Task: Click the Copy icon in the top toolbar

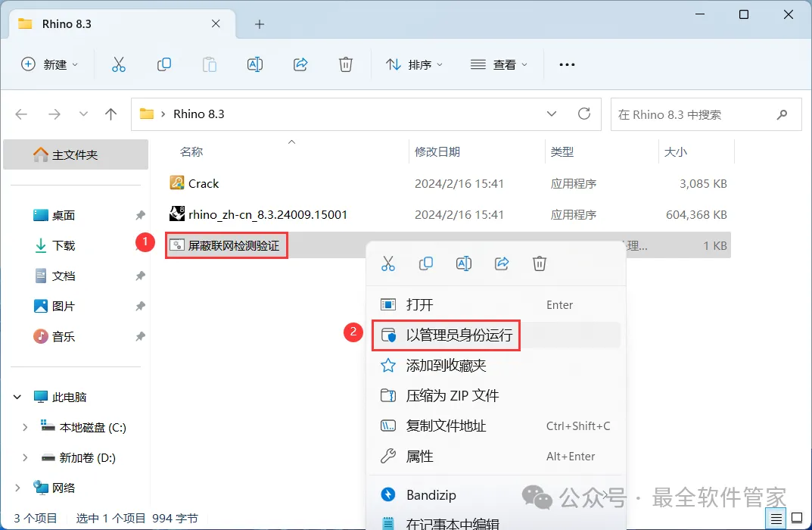Action: (164, 64)
